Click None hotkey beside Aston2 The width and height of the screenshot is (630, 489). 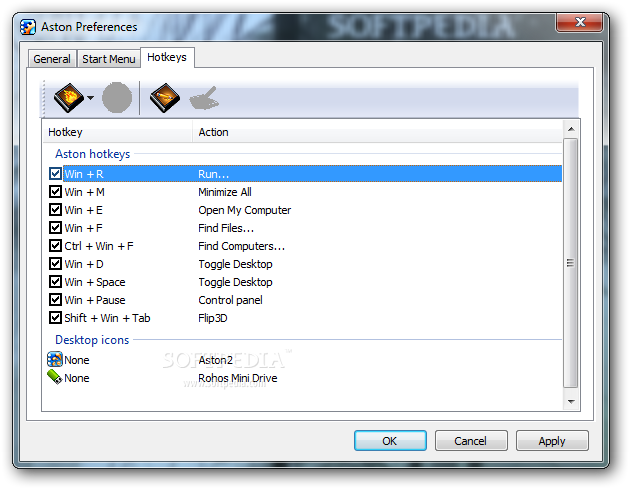[x=77, y=360]
